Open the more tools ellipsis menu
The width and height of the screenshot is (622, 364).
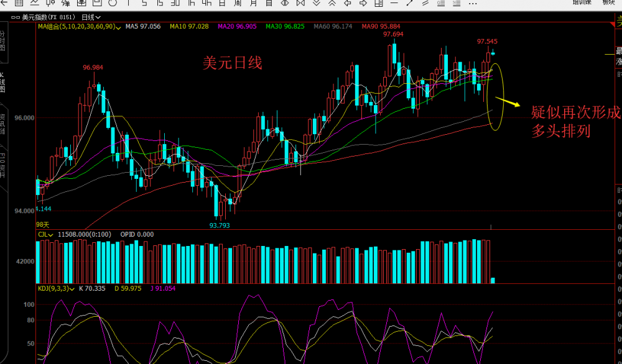(x=473, y=3)
